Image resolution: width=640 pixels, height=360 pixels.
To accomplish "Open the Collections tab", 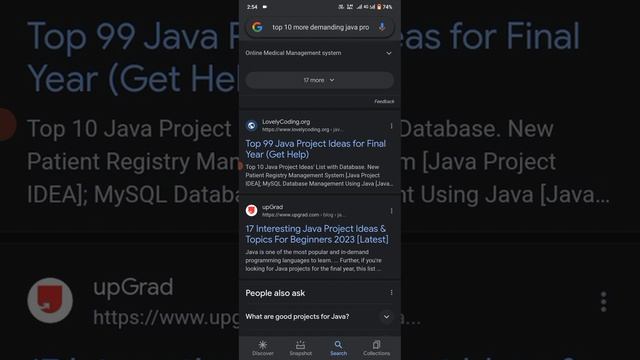I will pos(376,348).
